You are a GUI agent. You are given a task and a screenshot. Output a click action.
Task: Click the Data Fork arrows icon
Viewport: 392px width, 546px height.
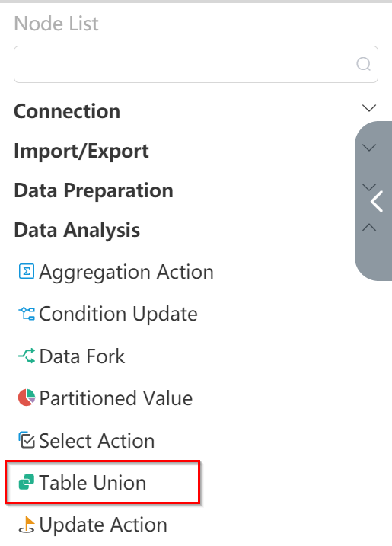tap(27, 356)
